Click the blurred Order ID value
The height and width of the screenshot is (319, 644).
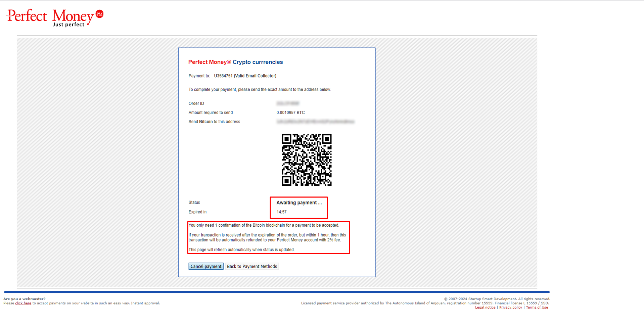click(288, 103)
